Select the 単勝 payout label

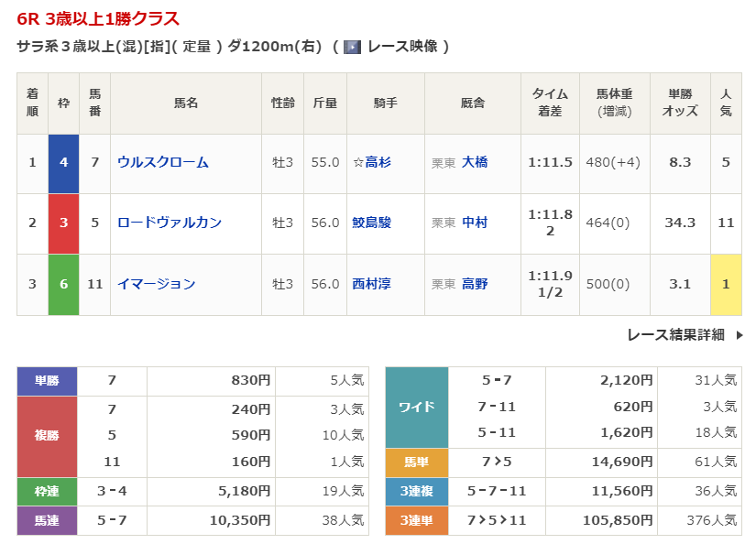coord(47,381)
